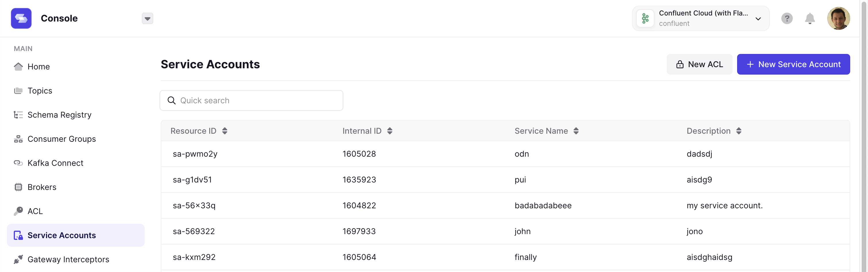Open Kafka Connect page

[x=75, y=163]
